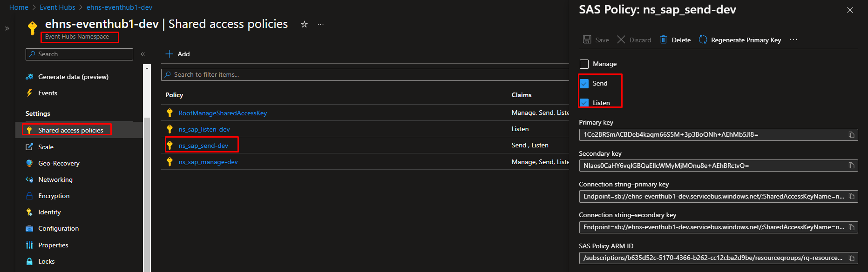
Task: Click the Scale icon in Settings
Action: [29, 147]
